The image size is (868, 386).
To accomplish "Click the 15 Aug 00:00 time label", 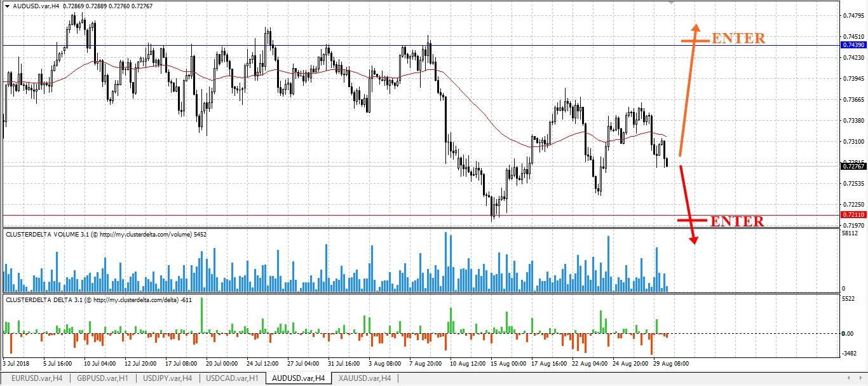I will tap(508, 364).
